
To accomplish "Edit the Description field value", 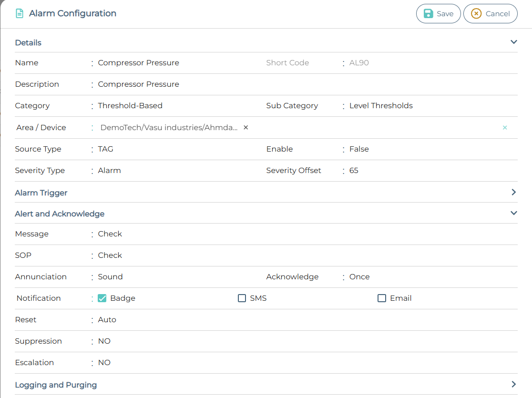I will [x=139, y=84].
